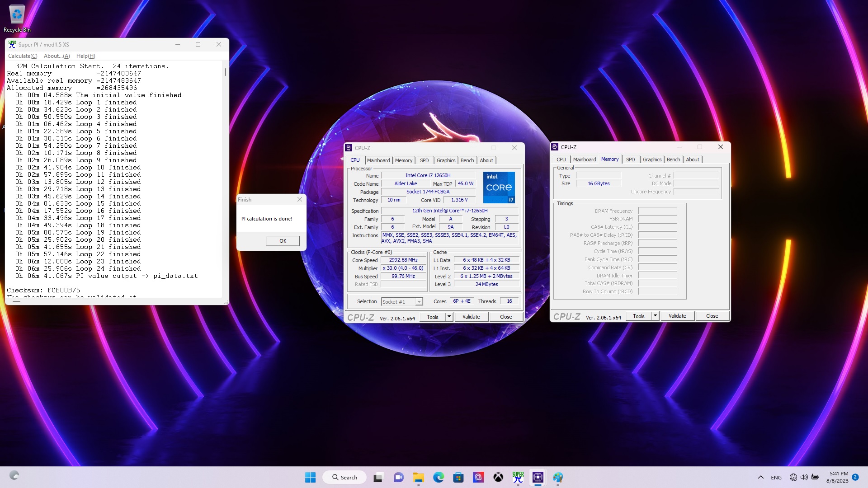The image size is (868, 488).
Task: Click OK in the Finish dialog
Action: coord(283,241)
